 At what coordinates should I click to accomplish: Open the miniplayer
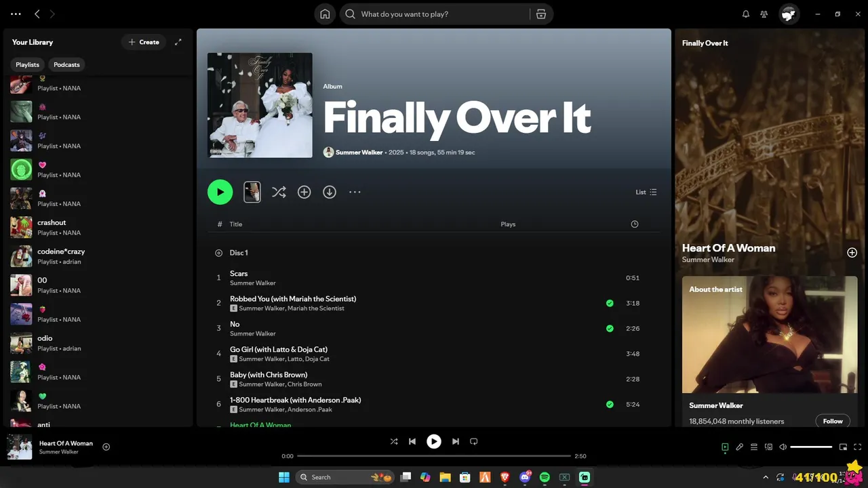click(x=844, y=447)
